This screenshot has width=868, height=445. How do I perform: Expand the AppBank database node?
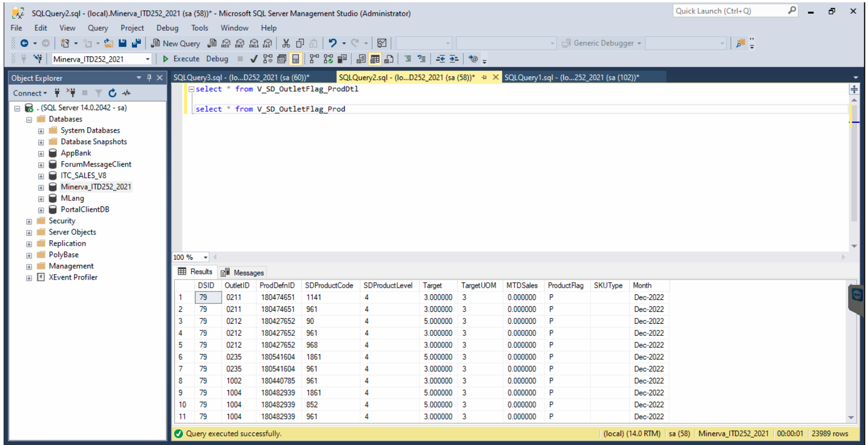click(x=41, y=154)
